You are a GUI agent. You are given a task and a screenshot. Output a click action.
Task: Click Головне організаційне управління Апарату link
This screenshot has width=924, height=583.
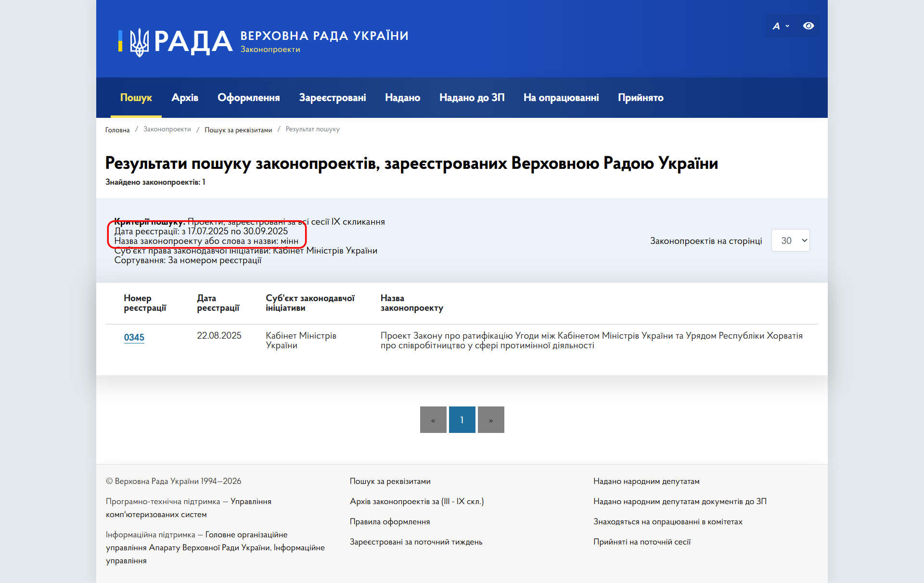(x=215, y=547)
